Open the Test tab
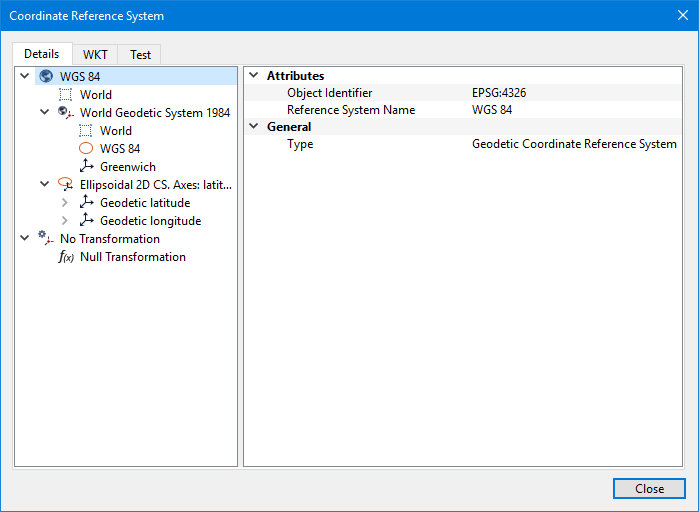This screenshot has height=512, width=699. point(140,55)
